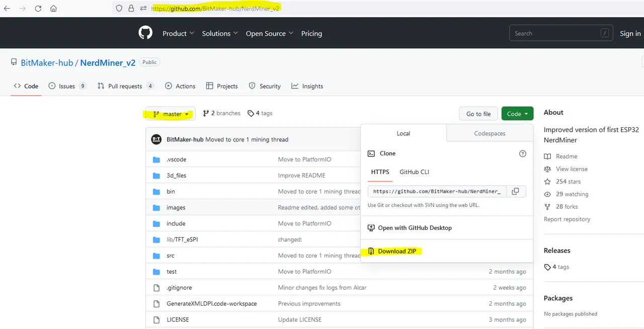
Task: Switch to the Codespaces tab
Action: 490,133
